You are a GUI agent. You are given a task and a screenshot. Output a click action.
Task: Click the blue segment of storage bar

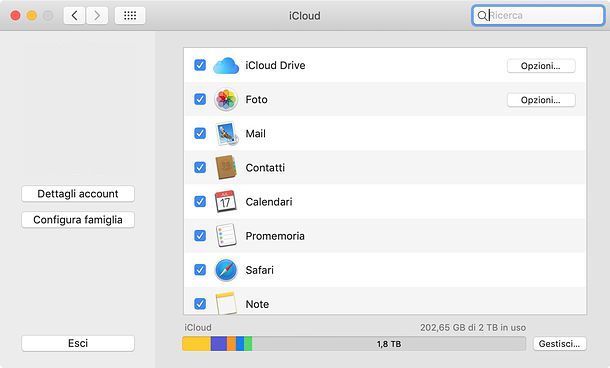tap(240, 344)
